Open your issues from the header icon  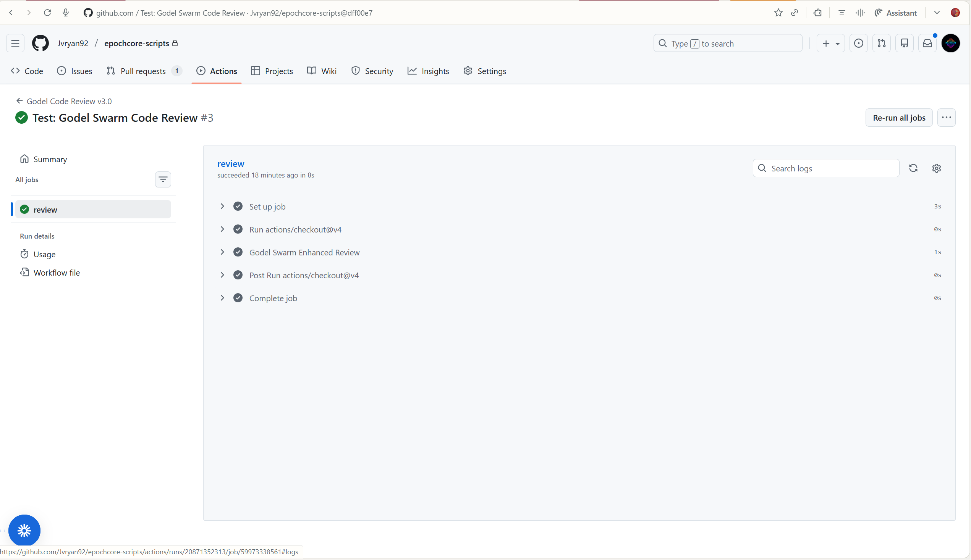[858, 43]
